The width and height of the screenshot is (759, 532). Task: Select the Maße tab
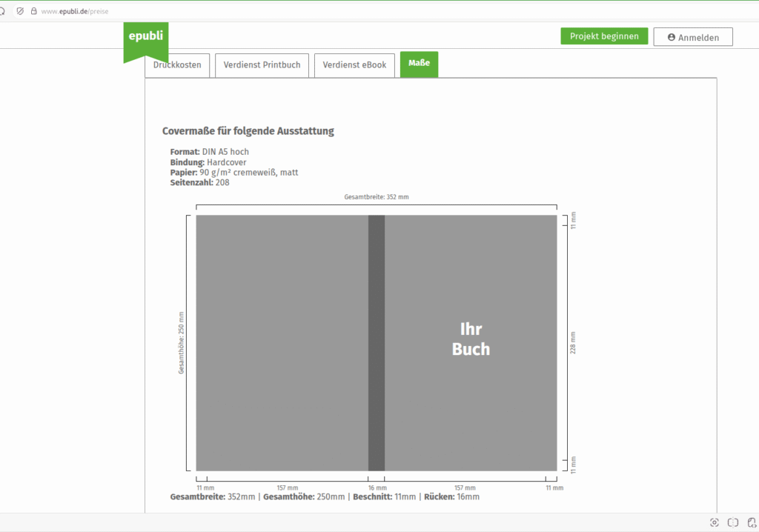419,64
